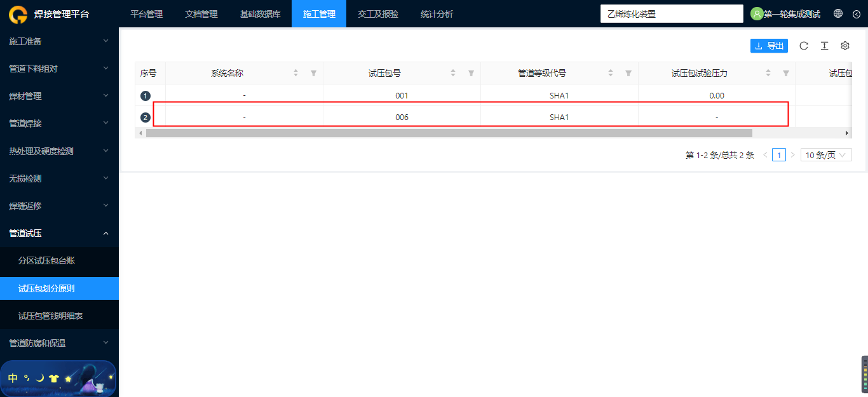The image size is (868, 397).
Task: Click the horizontal table scrollbar thumb
Action: [x=449, y=133]
